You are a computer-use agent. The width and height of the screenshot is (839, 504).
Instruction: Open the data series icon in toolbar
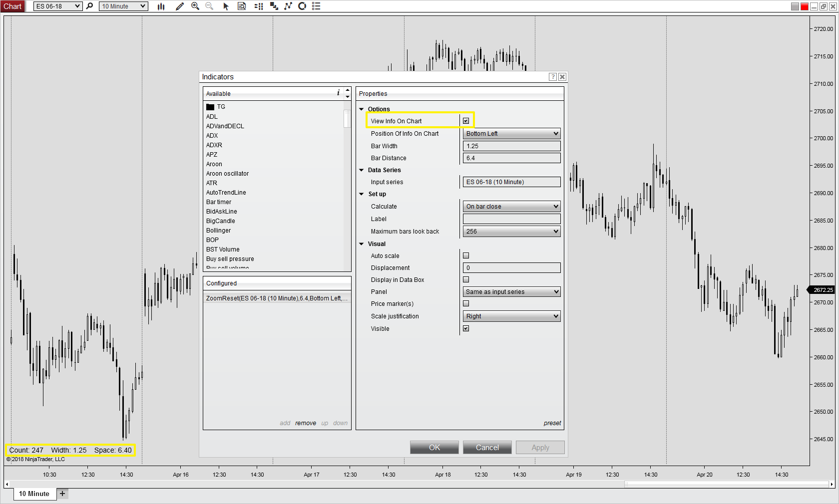pyautogui.click(x=259, y=6)
